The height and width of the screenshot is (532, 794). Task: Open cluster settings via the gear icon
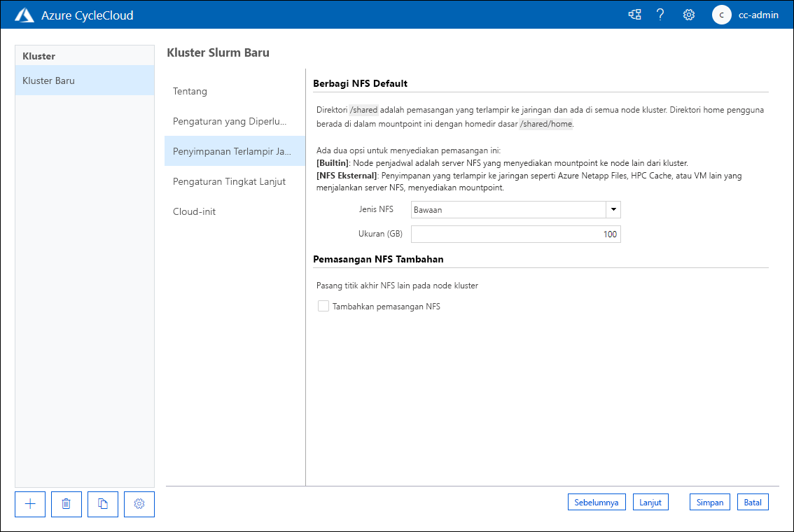point(139,504)
